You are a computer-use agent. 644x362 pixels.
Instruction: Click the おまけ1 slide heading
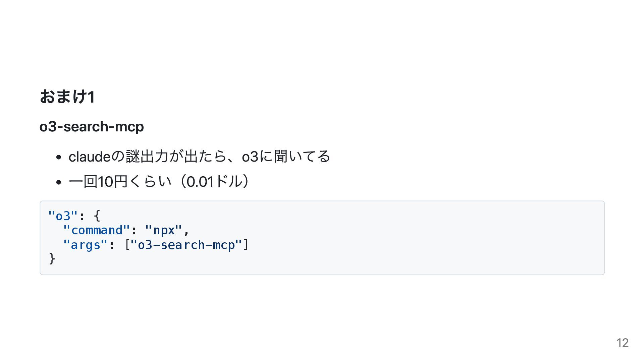coord(67,97)
